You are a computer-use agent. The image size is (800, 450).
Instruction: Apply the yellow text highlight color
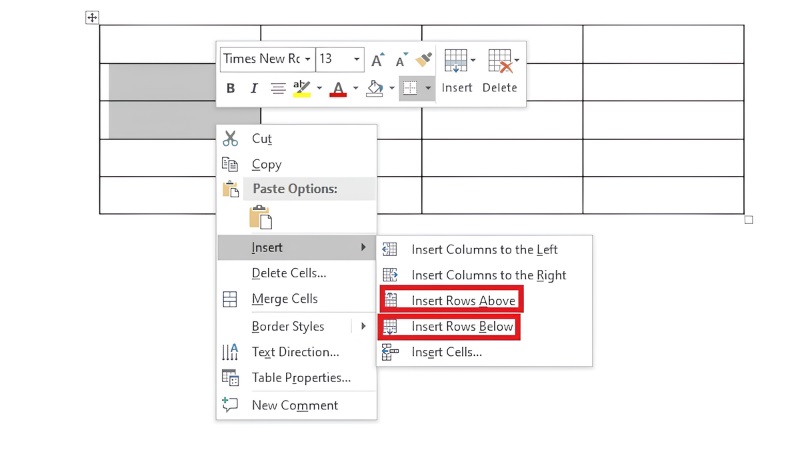302,88
